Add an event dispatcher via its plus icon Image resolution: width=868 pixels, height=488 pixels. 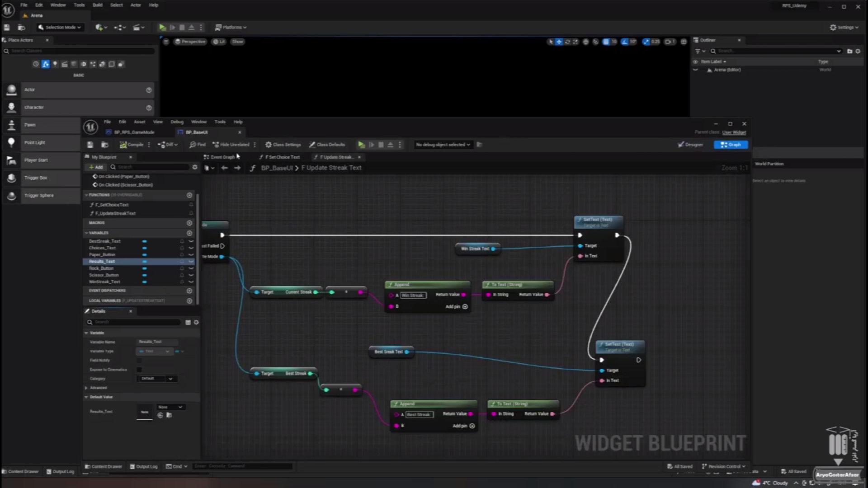tap(189, 291)
